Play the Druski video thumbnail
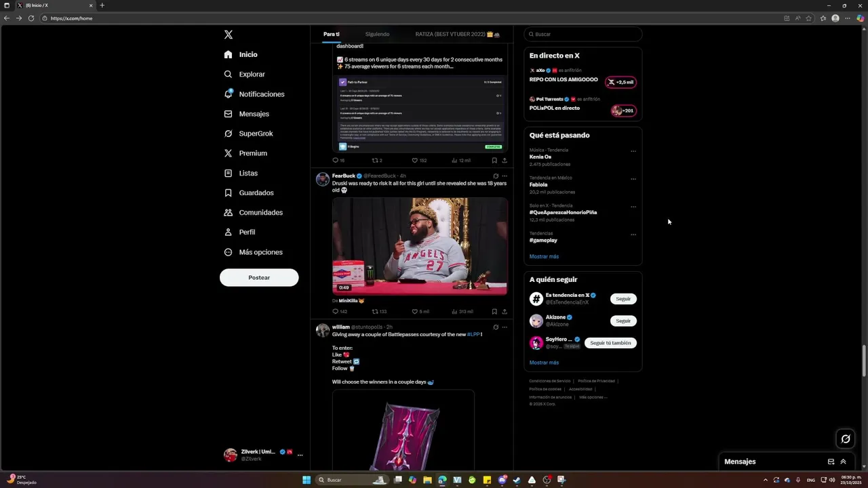This screenshot has height=488, width=868. click(420, 246)
